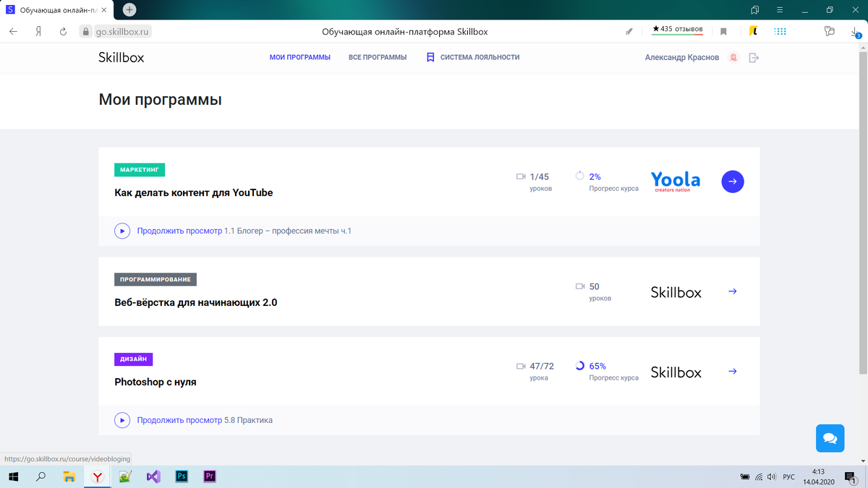868x488 pixels.
Task: Open a new browser tab with the plus button
Action: 129,10
